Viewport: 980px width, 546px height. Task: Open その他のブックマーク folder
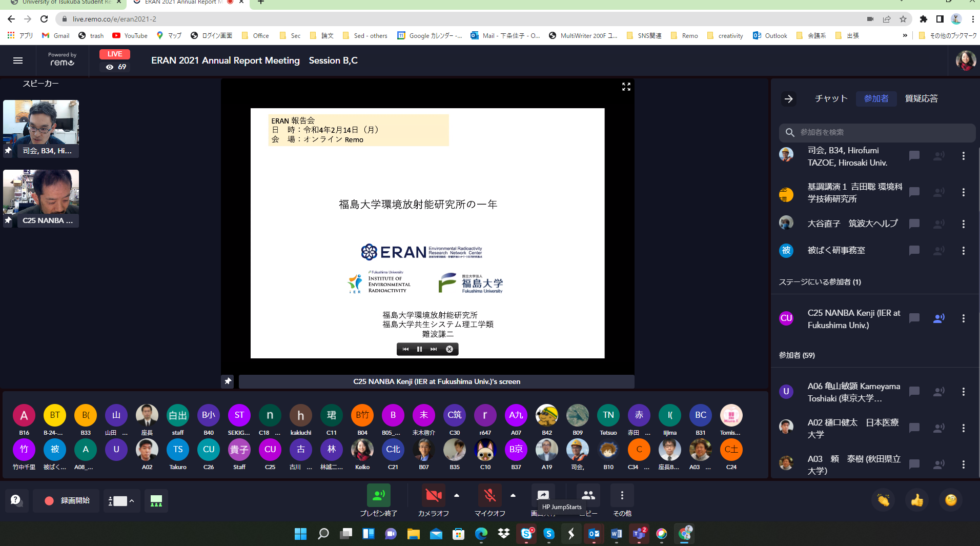pos(948,35)
